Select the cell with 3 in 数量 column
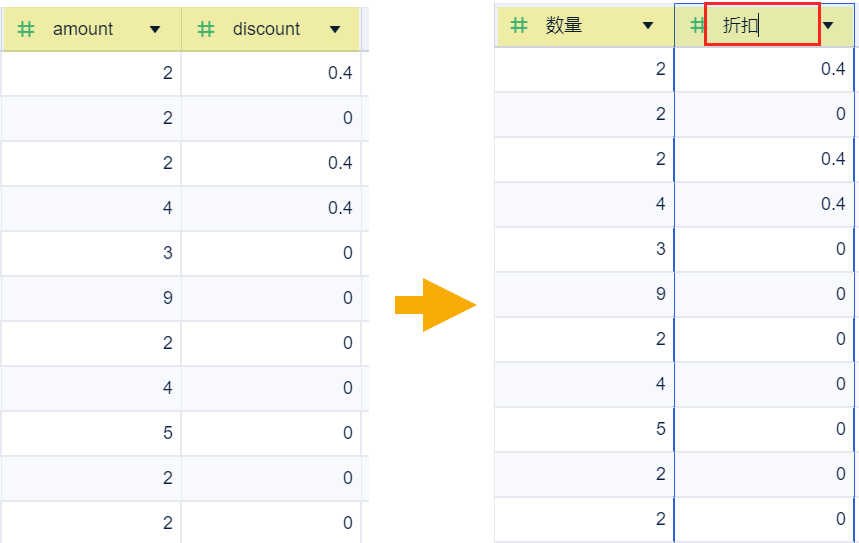Image resolution: width=859 pixels, height=543 pixels. (x=585, y=249)
